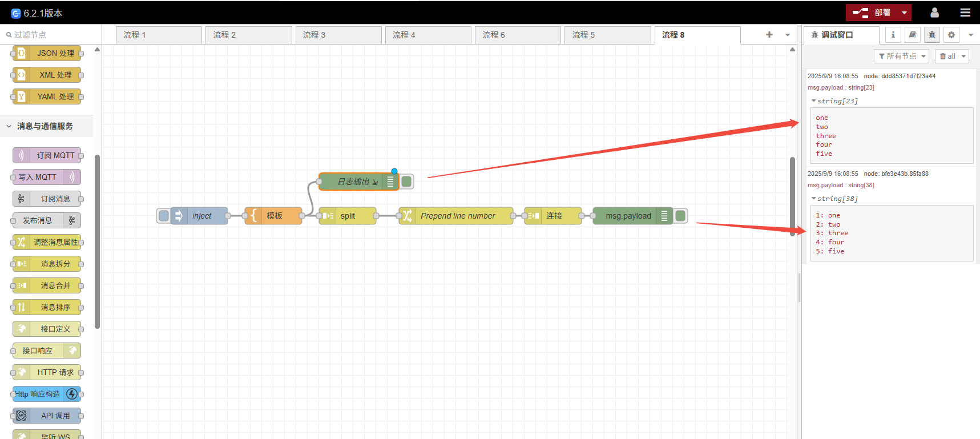This screenshot has height=439, width=980.
Task: Open the configuration nodes gear icon
Action: point(951,35)
